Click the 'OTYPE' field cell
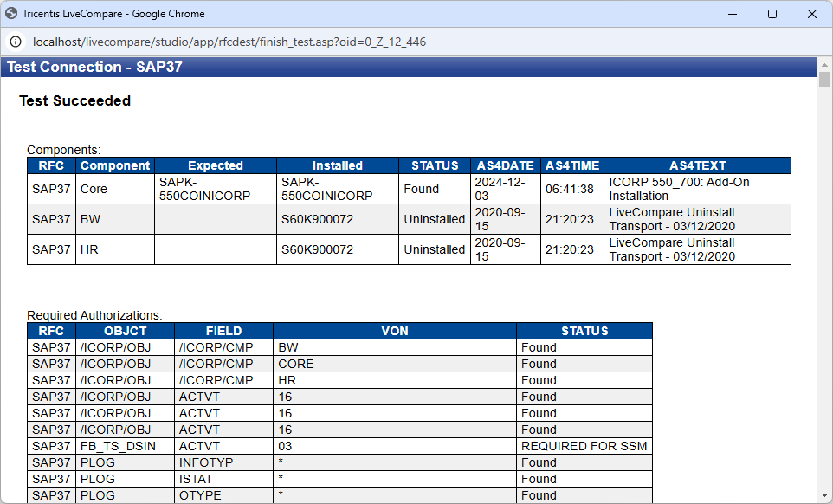Viewport: 833px width, 504px height. pyautogui.click(x=223, y=495)
